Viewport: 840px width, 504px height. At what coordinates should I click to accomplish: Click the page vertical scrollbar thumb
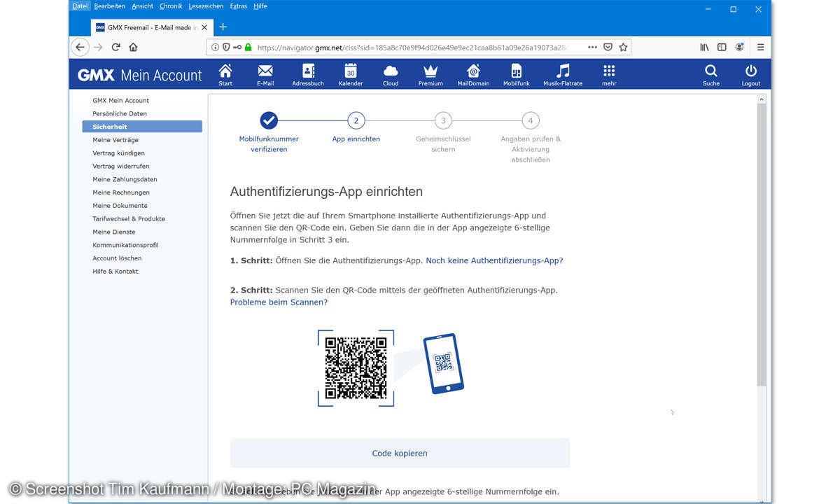pos(762,245)
